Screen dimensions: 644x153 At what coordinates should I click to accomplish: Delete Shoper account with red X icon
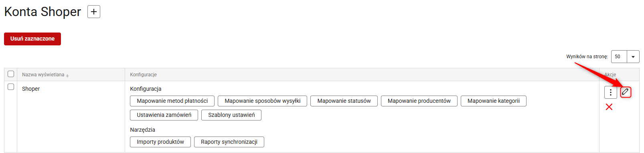coord(609,107)
